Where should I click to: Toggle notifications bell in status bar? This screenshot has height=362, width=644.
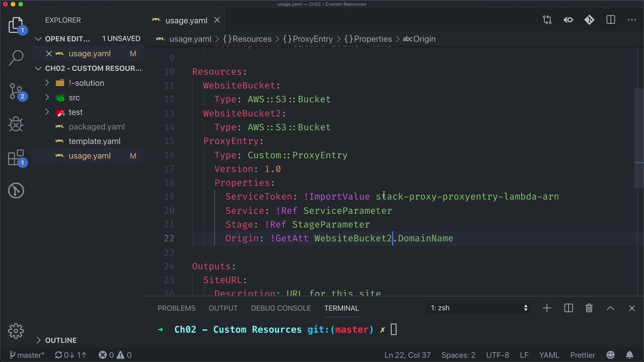click(x=630, y=355)
